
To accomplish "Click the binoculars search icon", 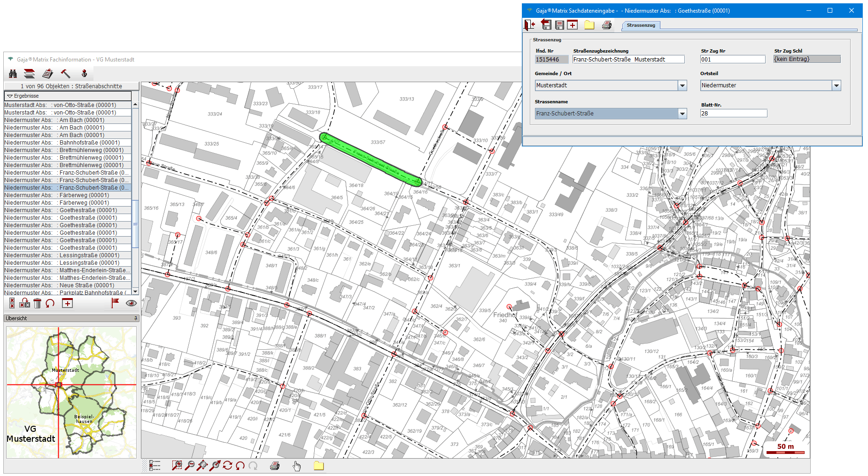I will click(x=13, y=74).
